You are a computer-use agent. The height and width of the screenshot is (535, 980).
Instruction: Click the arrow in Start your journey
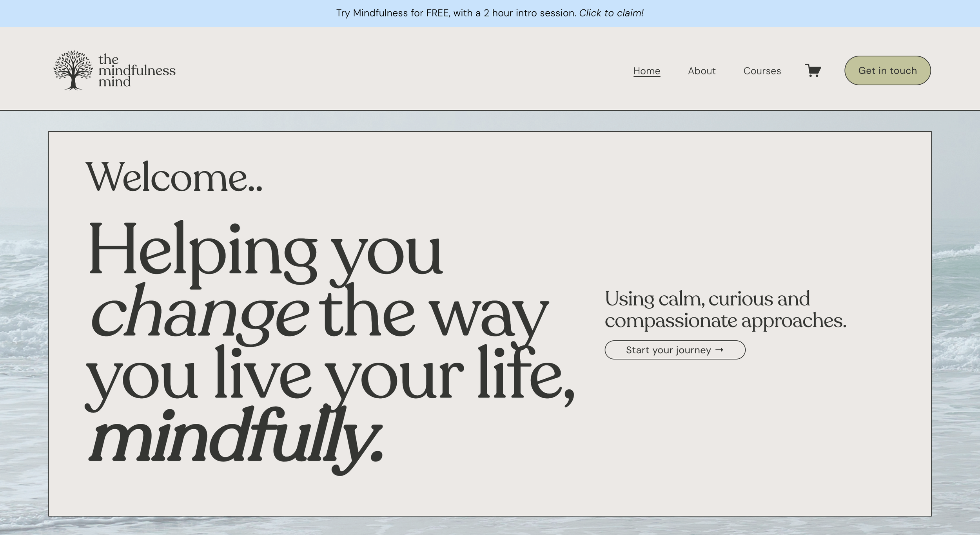(719, 350)
